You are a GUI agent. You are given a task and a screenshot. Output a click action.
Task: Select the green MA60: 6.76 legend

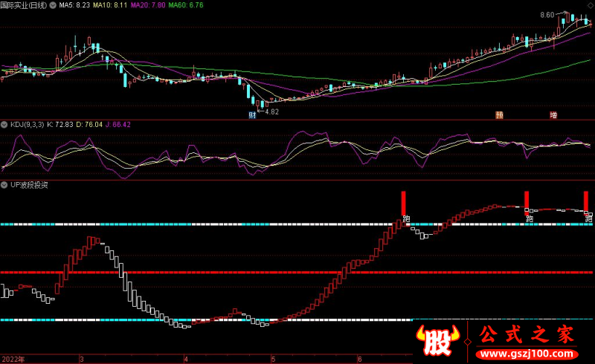(185, 5)
